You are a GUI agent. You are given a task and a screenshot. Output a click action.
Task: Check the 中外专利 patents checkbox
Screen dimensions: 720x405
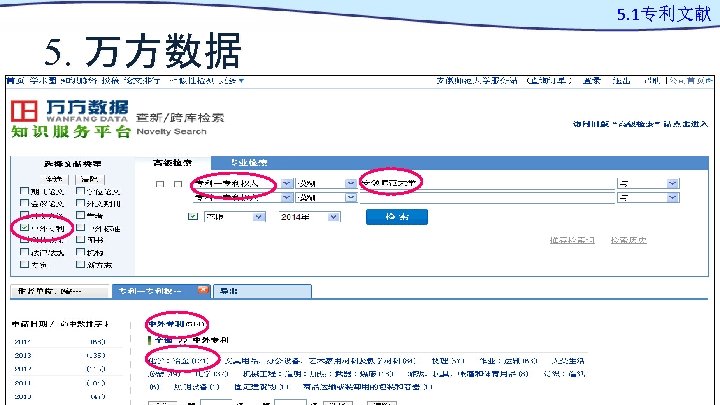pos(25,227)
